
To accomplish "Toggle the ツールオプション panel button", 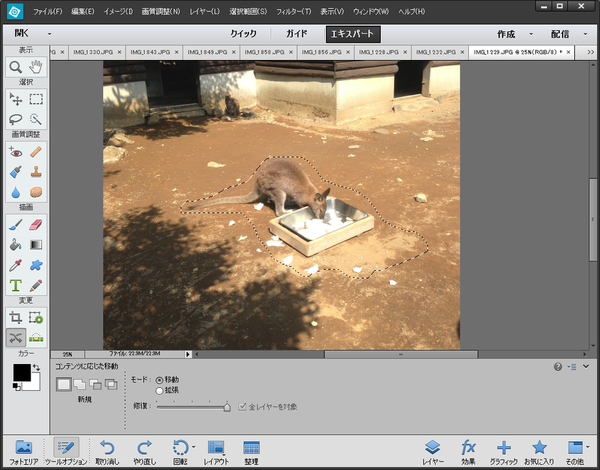I will [x=66, y=451].
